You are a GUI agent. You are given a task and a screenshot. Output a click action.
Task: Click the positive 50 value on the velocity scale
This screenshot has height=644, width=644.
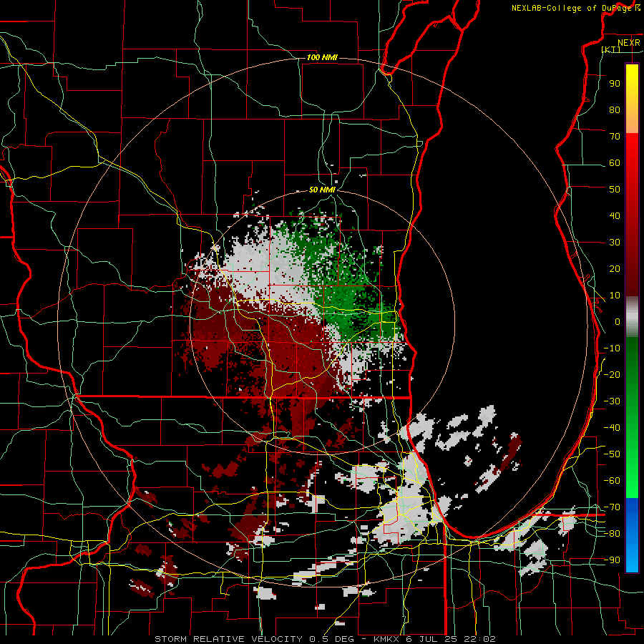point(615,190)
